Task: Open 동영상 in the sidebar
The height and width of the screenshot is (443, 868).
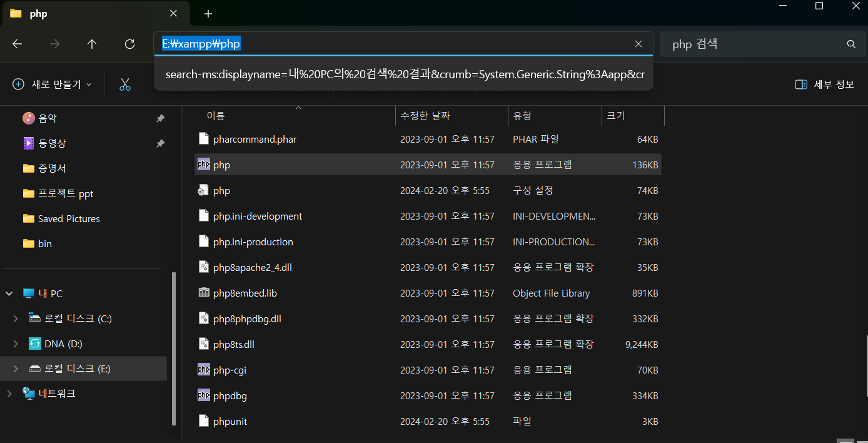Action: [53, 143]
